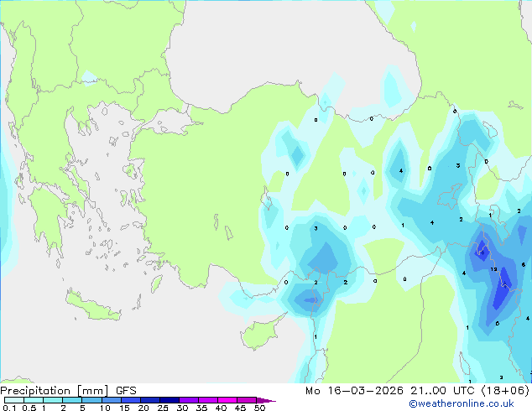Image resolution: width=532 pixels, height=411 pixels.
Task: Click the 30–35 mm legend color swatch
Action: coord(188,400)
